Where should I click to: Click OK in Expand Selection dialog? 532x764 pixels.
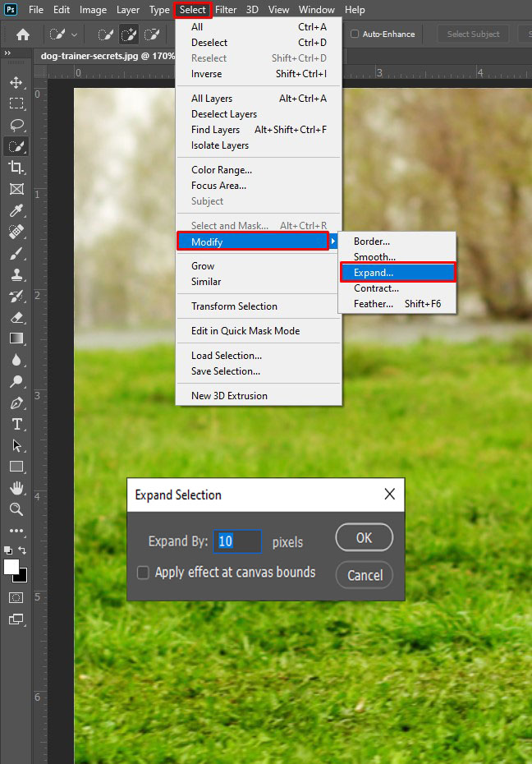(364, 537)
